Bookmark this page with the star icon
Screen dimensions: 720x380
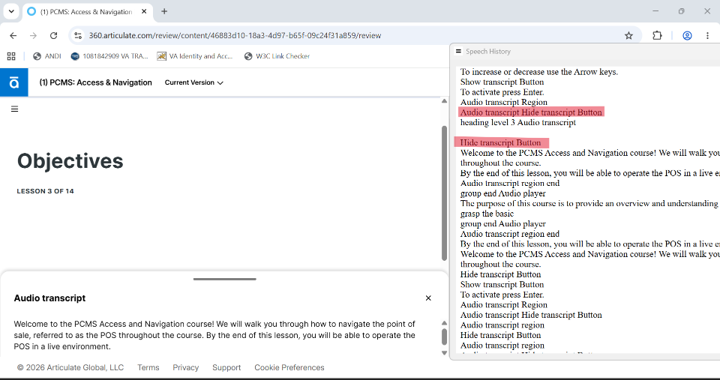point(629,35)
